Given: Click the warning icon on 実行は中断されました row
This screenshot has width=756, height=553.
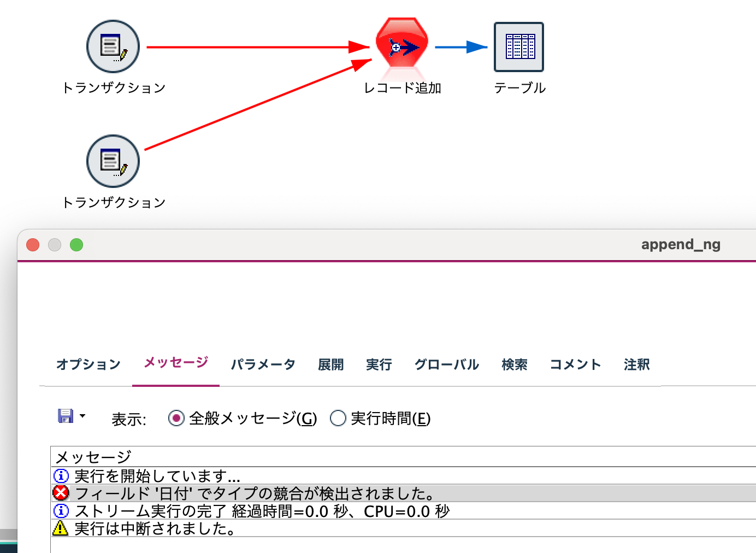Looking at the screenshot, I should pos(61,528).
